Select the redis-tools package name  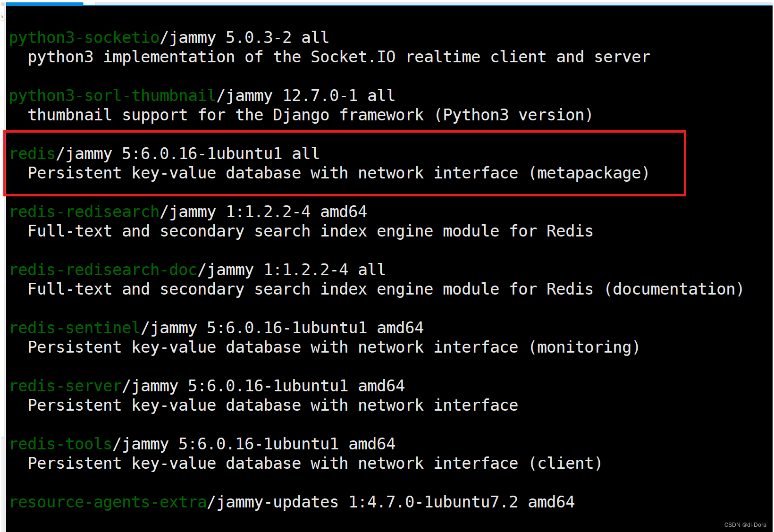(x=61, y=444)
